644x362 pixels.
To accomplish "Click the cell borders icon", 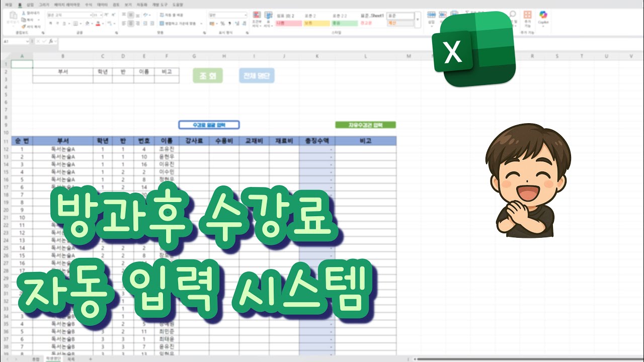I will coord(75,24).
